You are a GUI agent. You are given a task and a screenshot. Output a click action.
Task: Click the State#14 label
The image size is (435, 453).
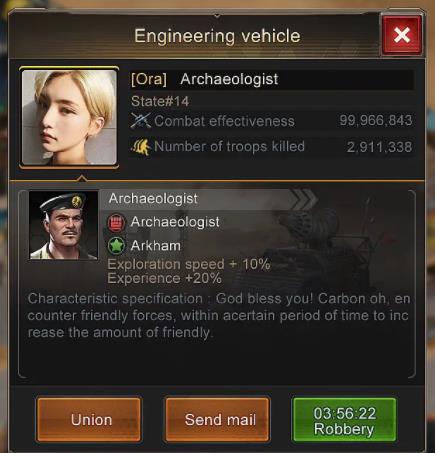160,101
